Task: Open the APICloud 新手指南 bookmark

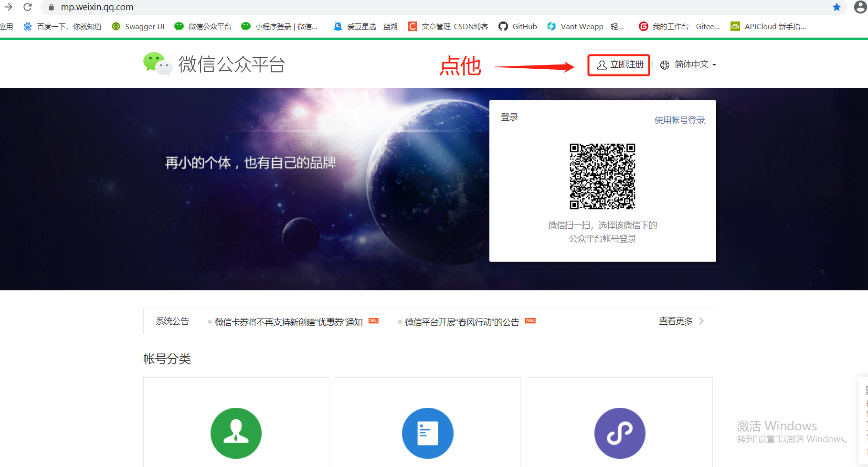Action: [768, 26]
